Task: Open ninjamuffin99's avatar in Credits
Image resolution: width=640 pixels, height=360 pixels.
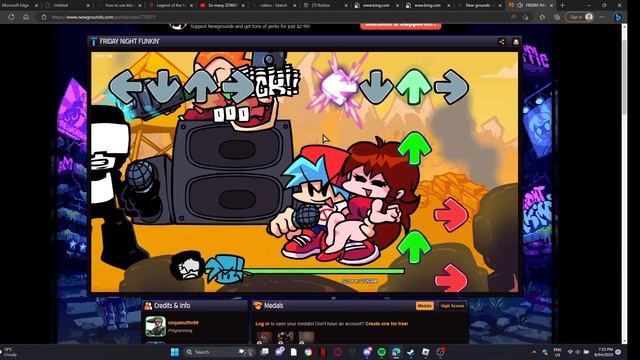Action: (156, 326)
